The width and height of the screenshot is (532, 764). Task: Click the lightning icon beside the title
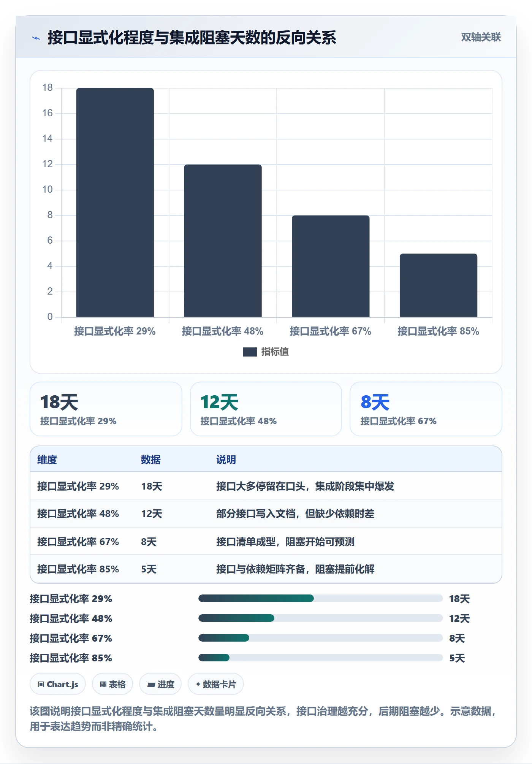[x=36, y=38]
